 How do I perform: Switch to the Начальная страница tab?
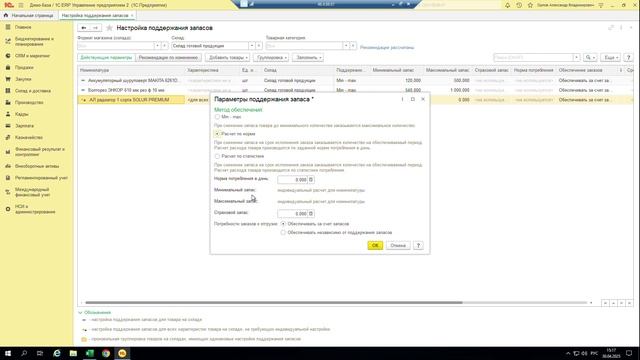29,15
